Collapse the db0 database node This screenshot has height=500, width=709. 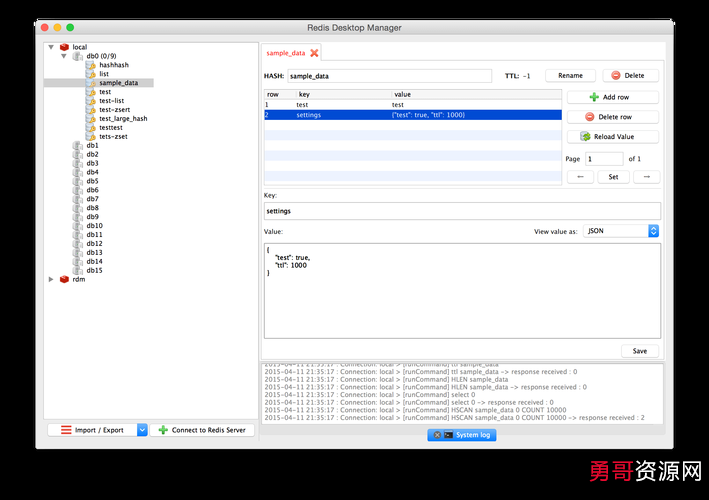click(64, 56)
